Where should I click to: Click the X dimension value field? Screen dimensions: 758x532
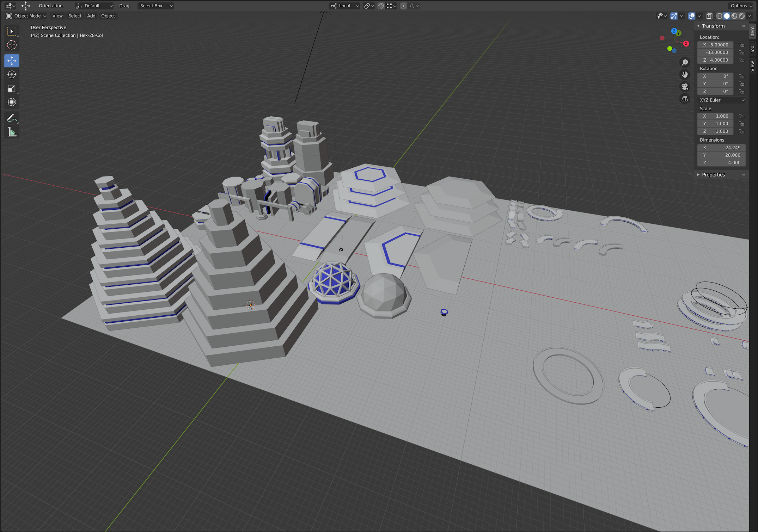coord(721,148)
